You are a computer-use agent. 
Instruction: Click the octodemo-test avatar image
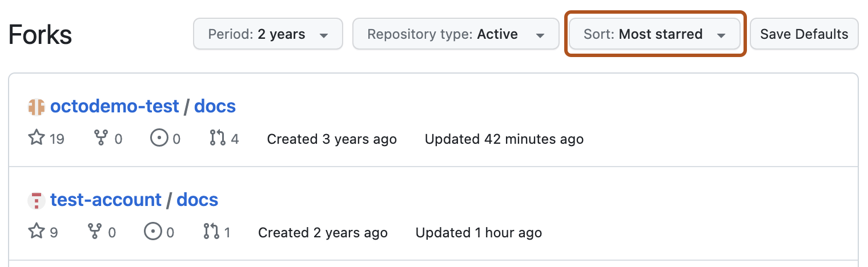coord(36,107)
